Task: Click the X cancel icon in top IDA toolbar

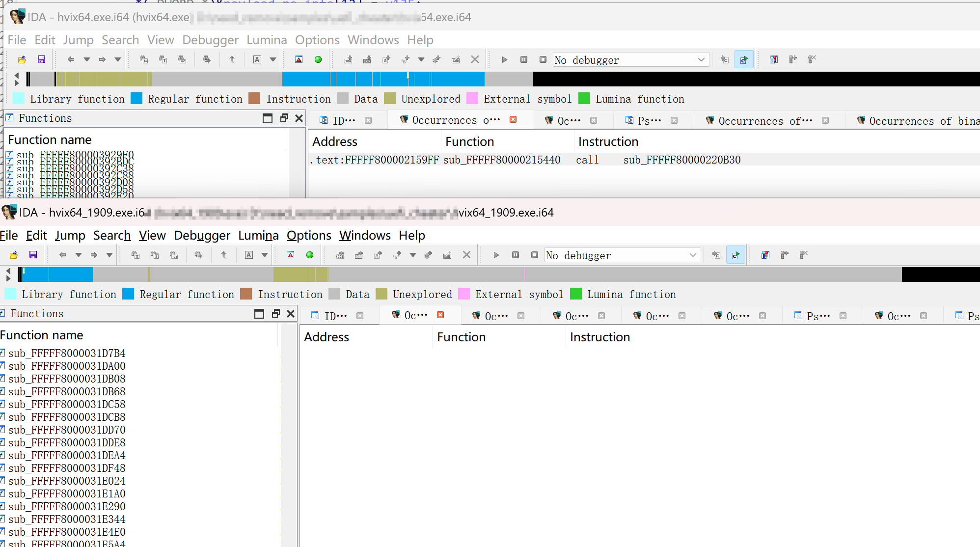Action: (x=475, y=59)
